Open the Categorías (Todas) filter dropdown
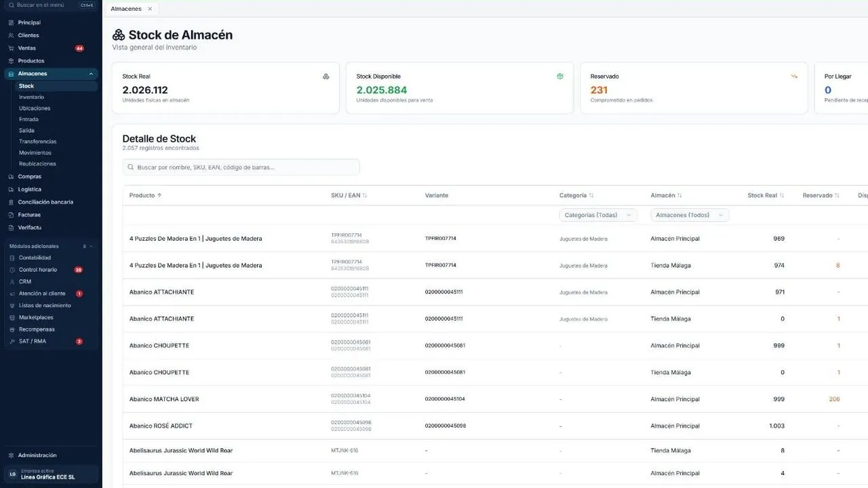This screenshot has width=868, height=488. (598, 215)
